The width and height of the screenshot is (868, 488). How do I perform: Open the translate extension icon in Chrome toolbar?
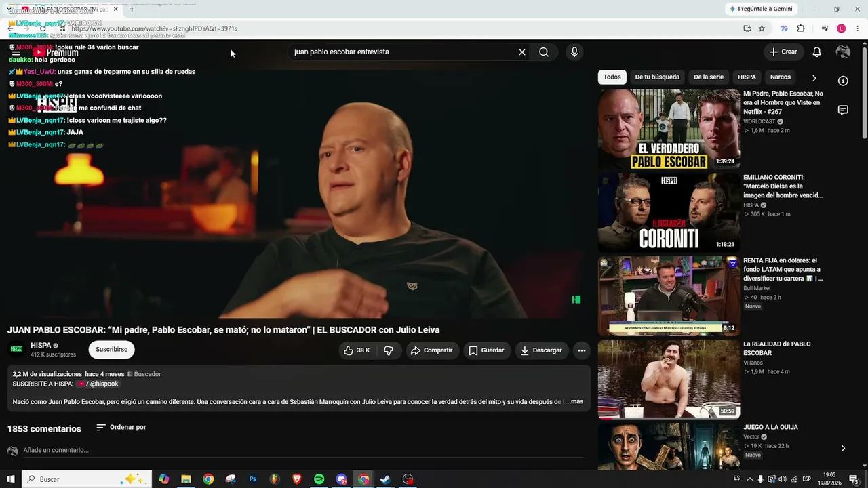pyautogui.click(x=784, y=28)
